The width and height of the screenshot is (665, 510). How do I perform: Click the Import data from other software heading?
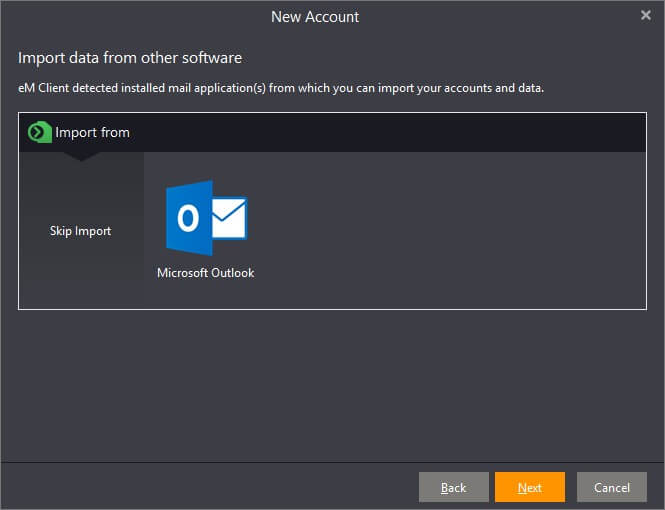tap(130, 58)
